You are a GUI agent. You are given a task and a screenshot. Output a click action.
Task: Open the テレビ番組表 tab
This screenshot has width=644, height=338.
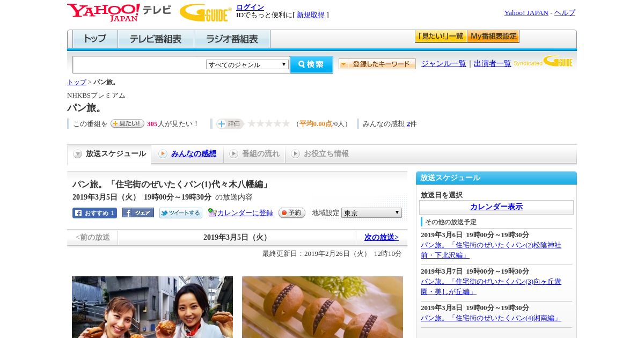click(156, 39)
